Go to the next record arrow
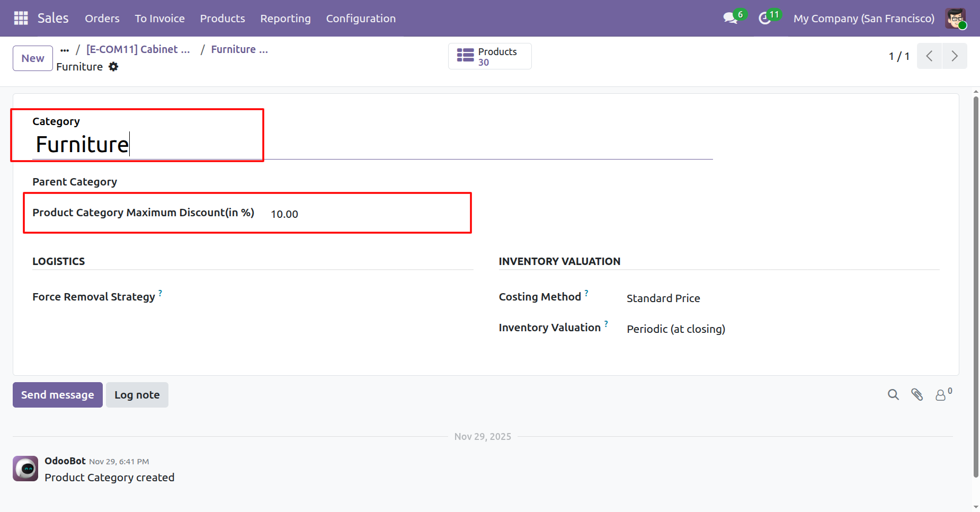The image size is (980, 512). pyautogui.click(x=955, y=56)
